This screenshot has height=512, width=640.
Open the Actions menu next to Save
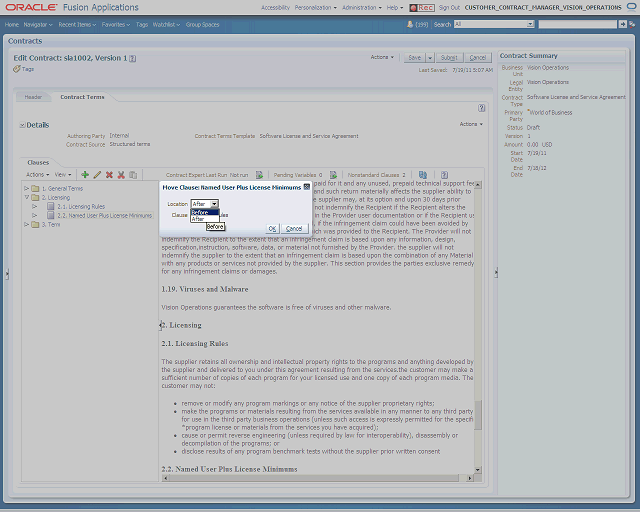tap(382, 57)
